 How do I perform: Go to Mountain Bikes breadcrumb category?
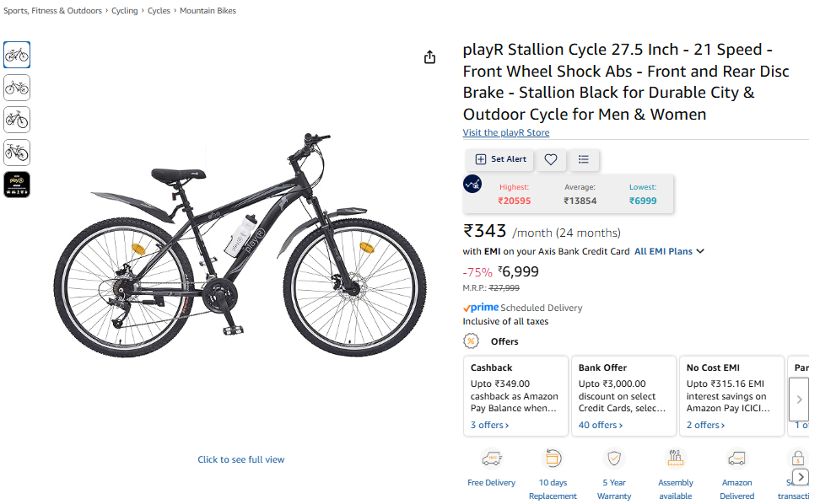pyautogui.click(x=208, y=11)
